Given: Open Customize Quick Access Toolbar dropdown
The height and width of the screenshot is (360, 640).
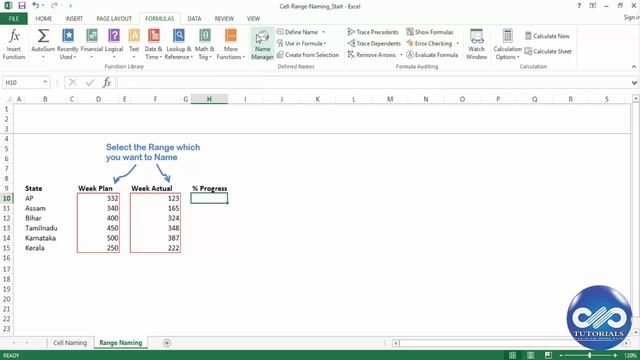Looking at the screenshot, I should coord(71,6).
